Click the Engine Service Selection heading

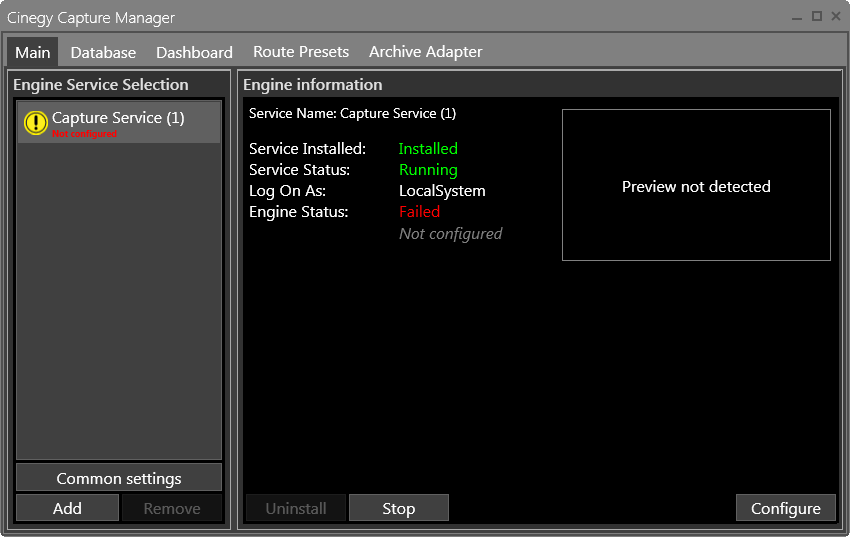101,85
